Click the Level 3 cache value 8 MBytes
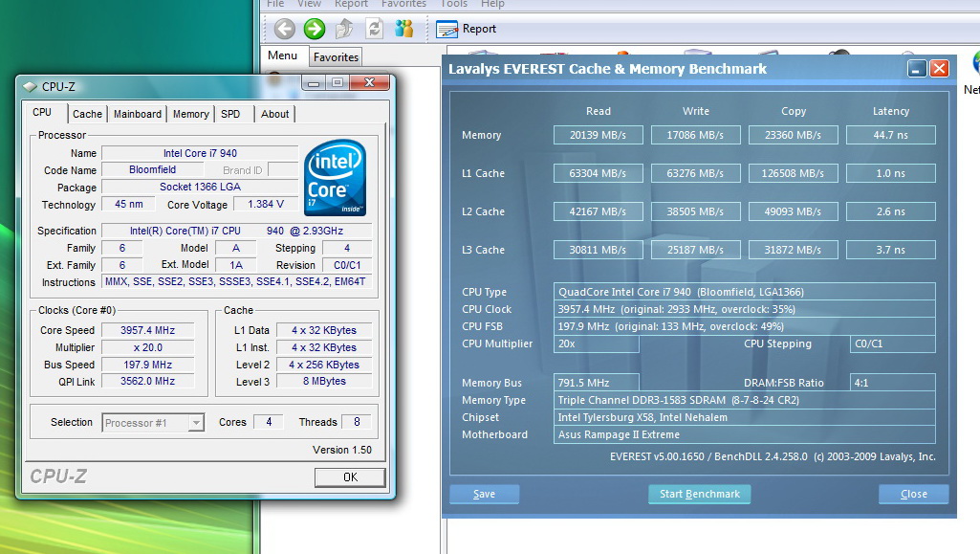Screen dimensions: 980x554 point(324,382)
